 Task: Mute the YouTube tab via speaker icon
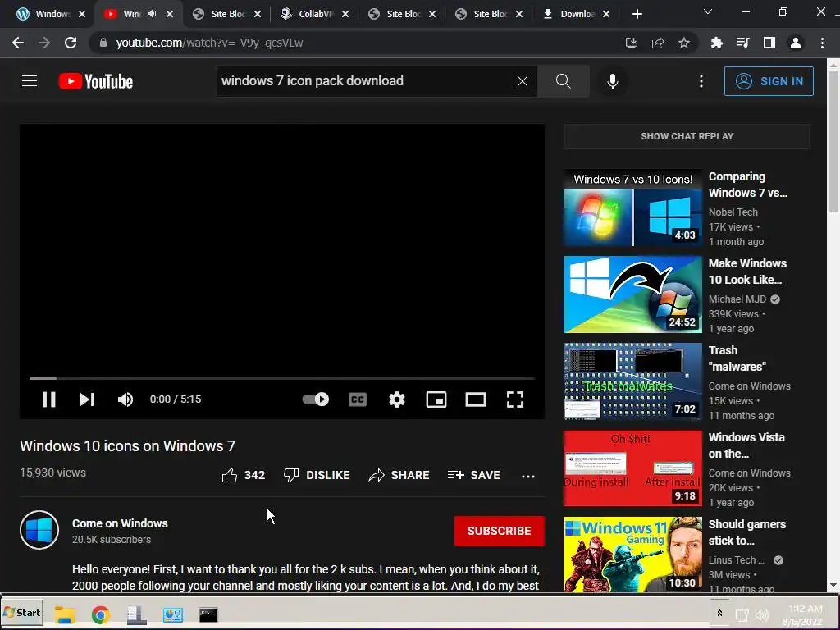[x=152, y=14]
